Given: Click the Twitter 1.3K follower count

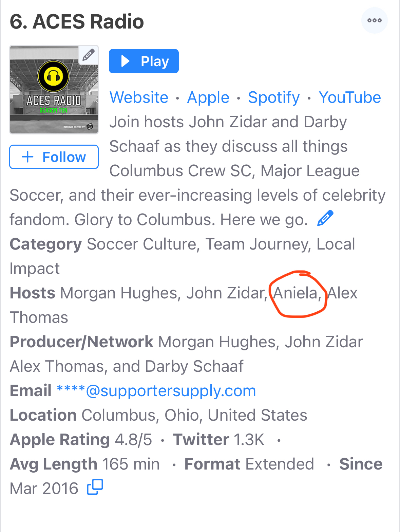Looking at the screenshot, I should click(249, 440).
